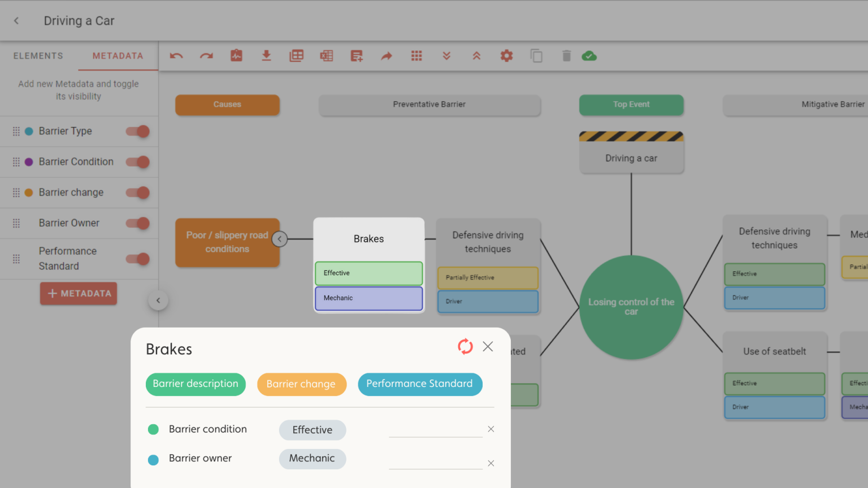Click the redo arrow in toolbar
868x488 pixels.
click(206, 56)
